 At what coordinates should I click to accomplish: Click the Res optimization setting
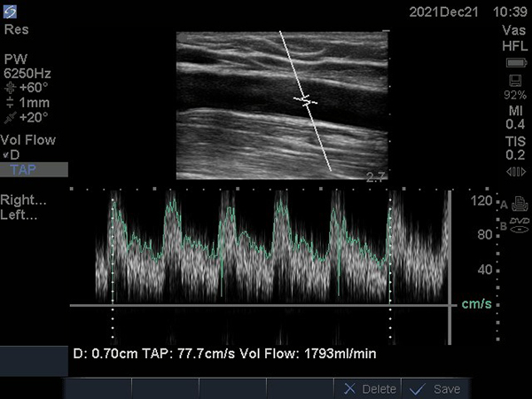click(x=15, y=29)
